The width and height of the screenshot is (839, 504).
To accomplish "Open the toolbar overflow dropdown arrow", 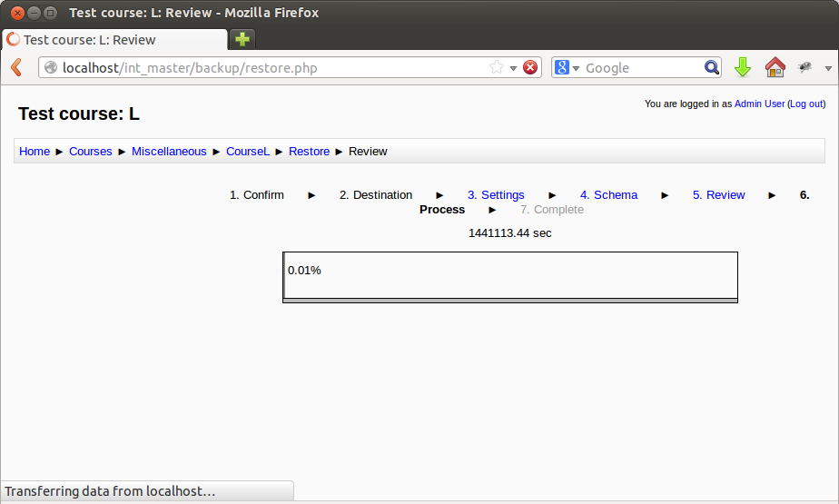I will coord(828,68).
